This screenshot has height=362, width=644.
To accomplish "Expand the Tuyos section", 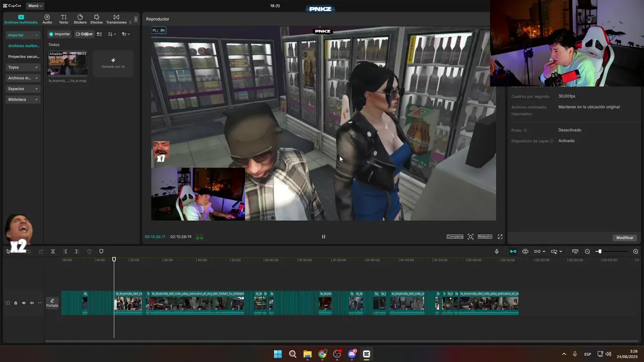I will [23, 67].
